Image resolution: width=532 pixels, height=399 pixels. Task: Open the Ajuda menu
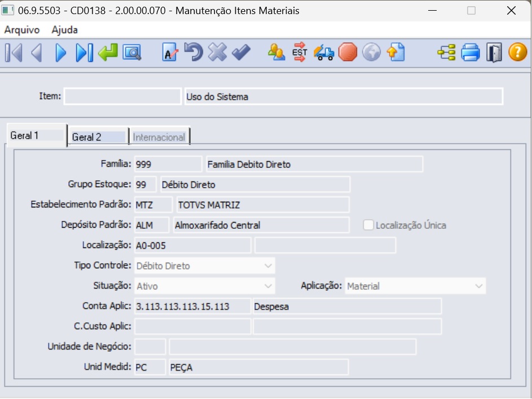(x=64, y=30)
